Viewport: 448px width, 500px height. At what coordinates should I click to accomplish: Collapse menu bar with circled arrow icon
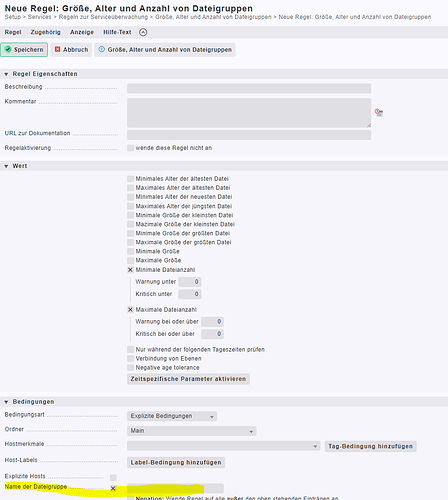[143, 32]
